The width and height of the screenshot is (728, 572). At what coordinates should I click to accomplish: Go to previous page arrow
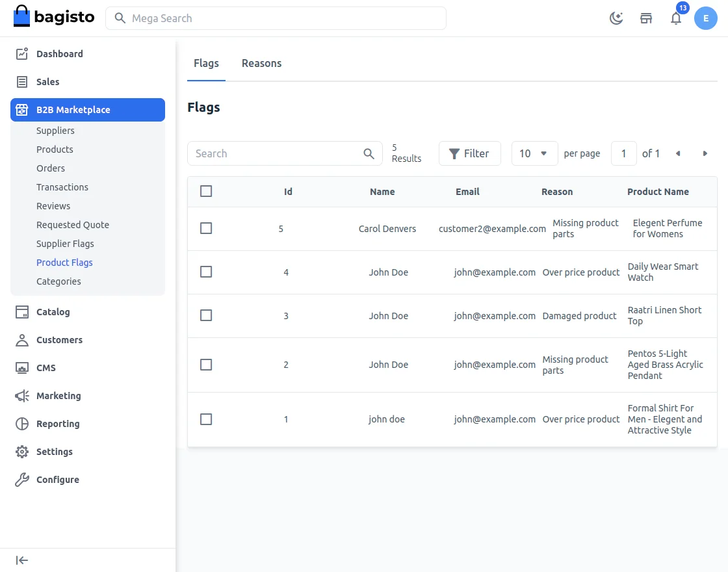click(678, 153)
